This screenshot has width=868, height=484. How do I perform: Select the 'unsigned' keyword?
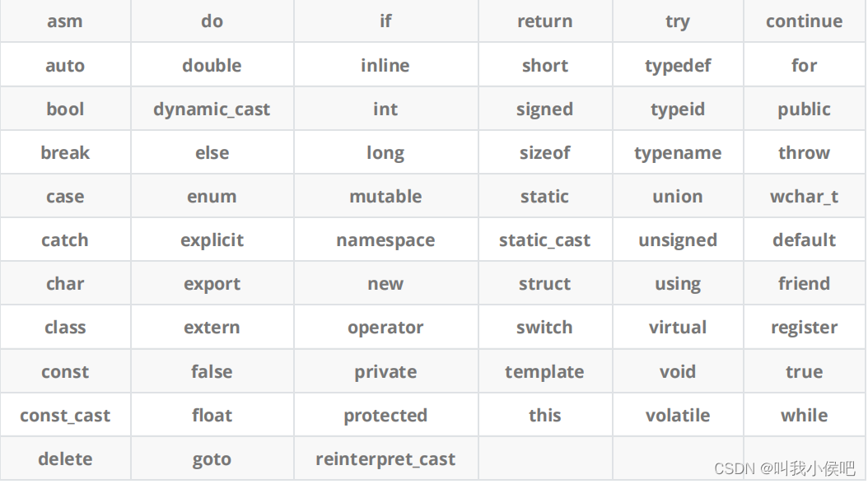[x=678, y=240]
